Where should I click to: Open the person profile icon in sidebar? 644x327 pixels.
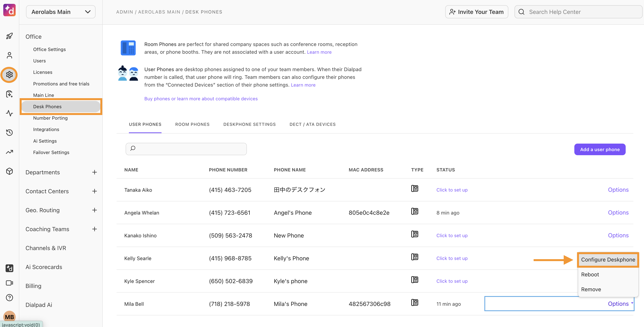pos(9,55)
